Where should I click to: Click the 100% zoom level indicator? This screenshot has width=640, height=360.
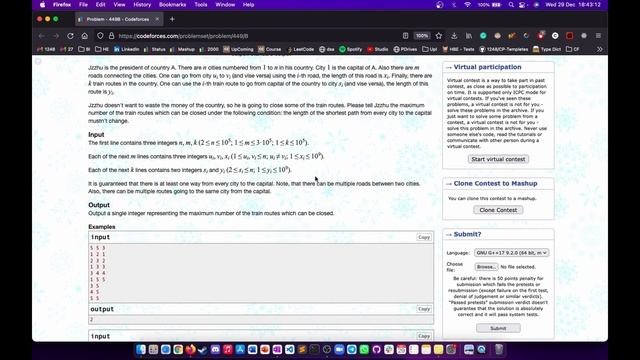[x=422, y=36]
